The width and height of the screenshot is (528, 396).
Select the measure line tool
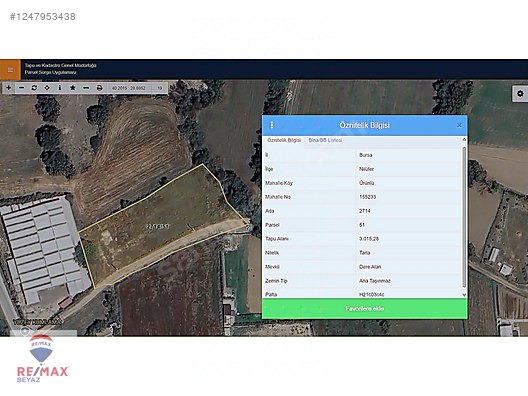click(86, 88)
